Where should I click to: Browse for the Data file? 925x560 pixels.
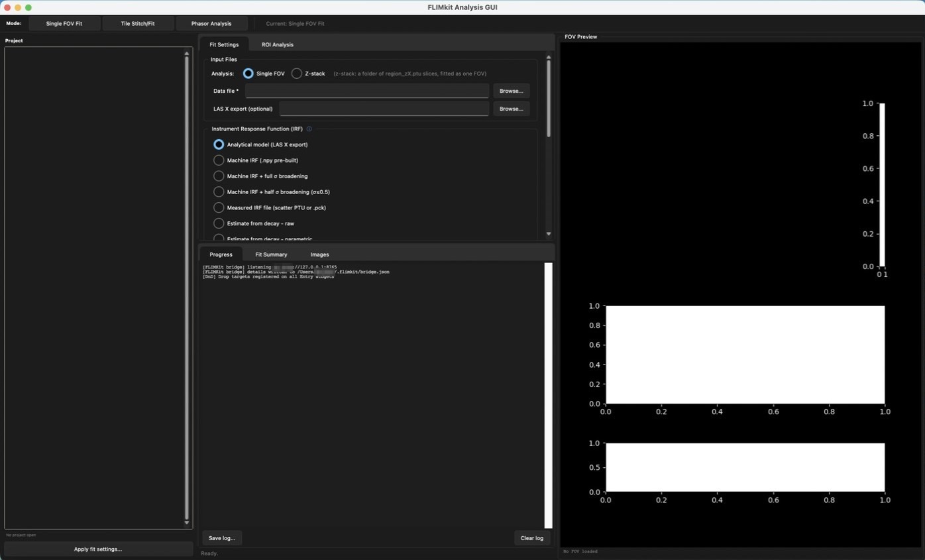coord(511,91)
